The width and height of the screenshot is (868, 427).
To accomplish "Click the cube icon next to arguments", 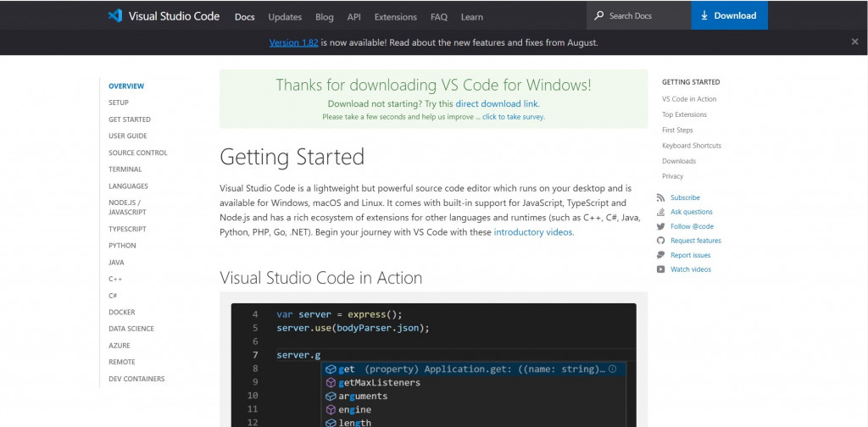I will pos(331,396).
